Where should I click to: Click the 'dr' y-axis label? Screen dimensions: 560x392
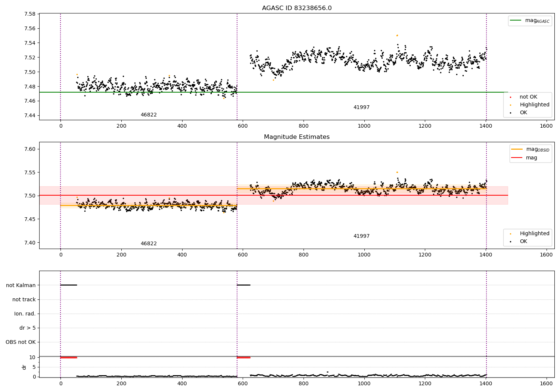pyautogui.click(x=24, y=367)
